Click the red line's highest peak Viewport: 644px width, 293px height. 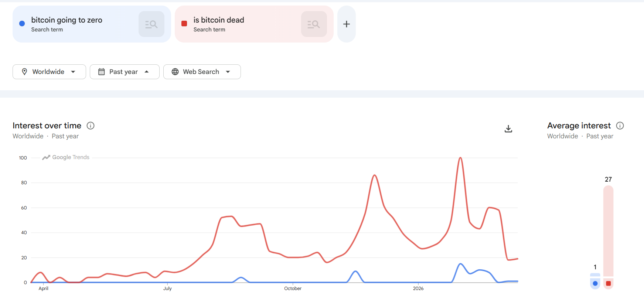[460, 158]
